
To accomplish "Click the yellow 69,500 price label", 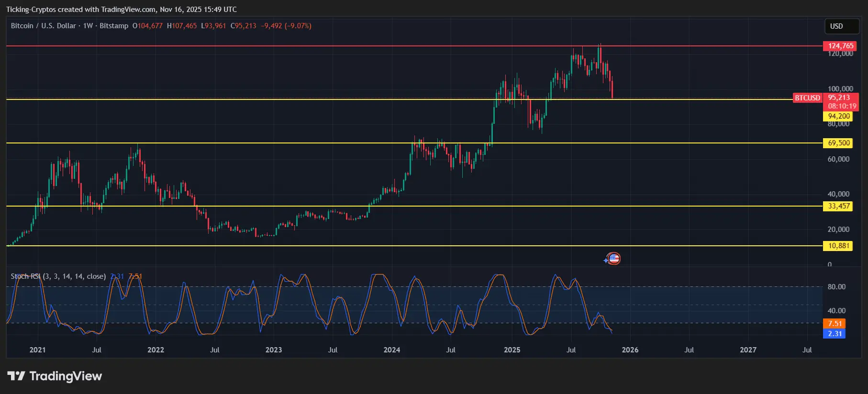I will 839,143.
